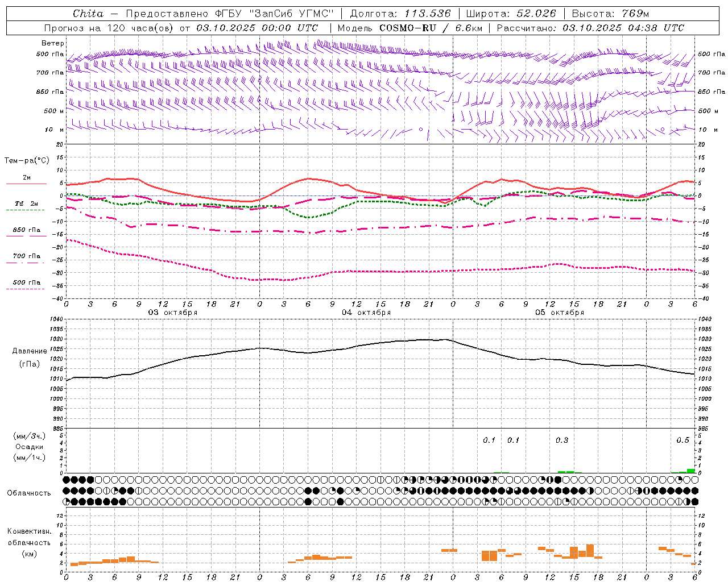
Task: Click the 500 гПа temperature legend entry
Action: pos(27,282)
